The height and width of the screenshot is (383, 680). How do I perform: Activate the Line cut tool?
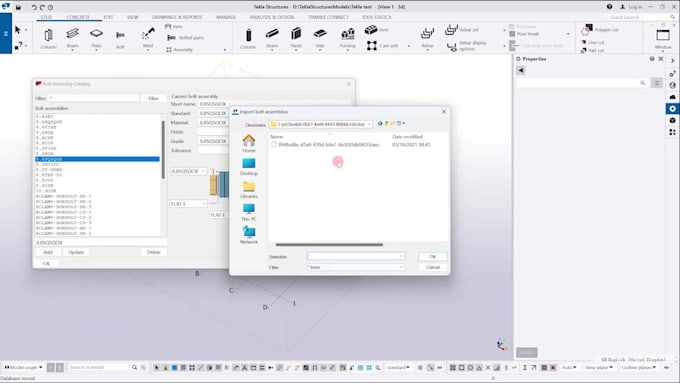(592, 42)
